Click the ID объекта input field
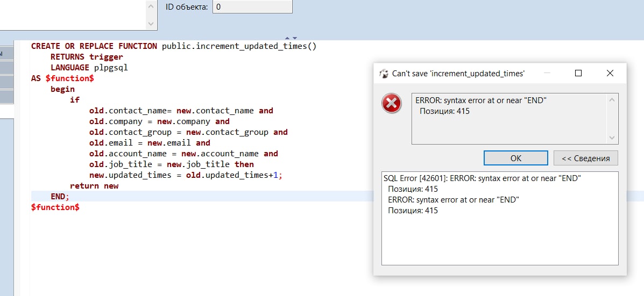The height and width of the screenshot is (296, 644). coord(252,6)
